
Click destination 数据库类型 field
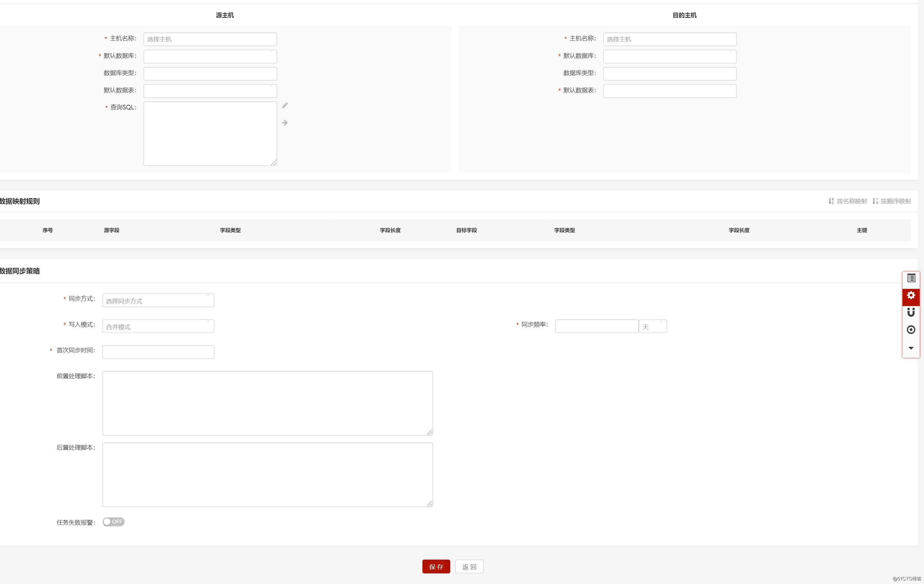coord(670,74)
